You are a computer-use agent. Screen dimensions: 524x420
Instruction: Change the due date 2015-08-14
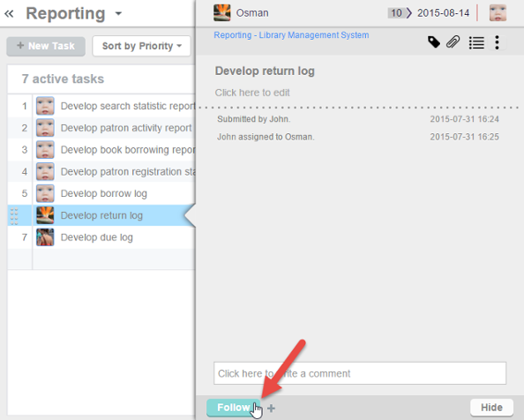pos(443,13)
